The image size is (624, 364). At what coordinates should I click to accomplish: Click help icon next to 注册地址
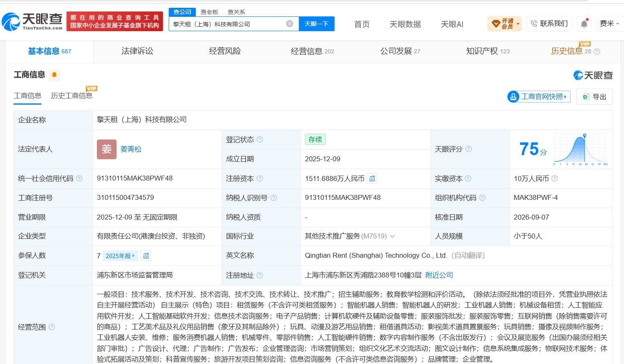pos(259,275)
